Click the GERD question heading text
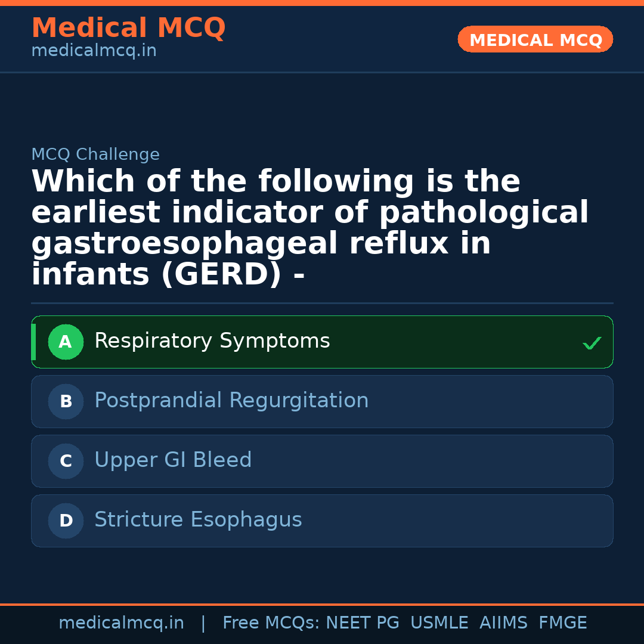 tap(310, 228)
